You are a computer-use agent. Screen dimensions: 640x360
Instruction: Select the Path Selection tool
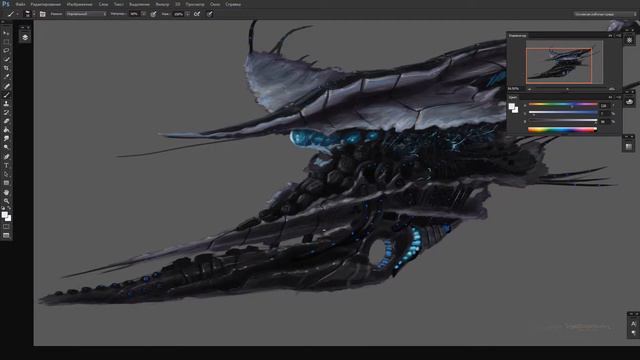coord(6,174)
